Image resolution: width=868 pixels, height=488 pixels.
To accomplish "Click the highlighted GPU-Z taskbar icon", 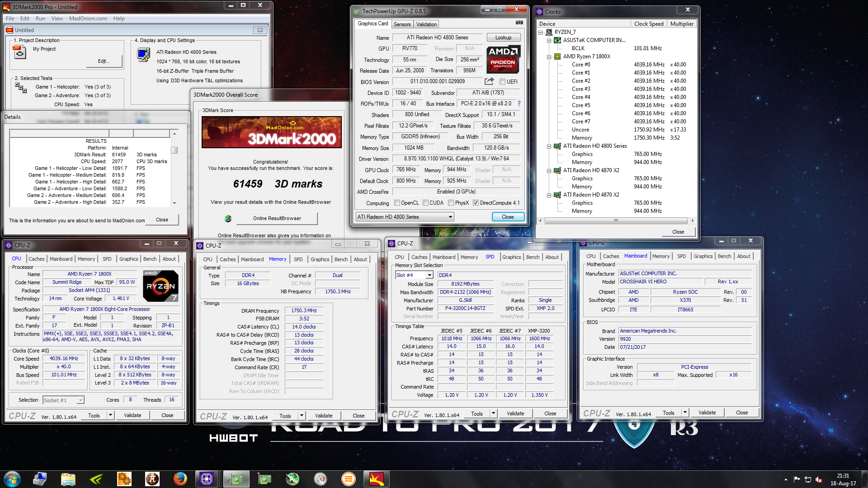I will coord(236,479).
